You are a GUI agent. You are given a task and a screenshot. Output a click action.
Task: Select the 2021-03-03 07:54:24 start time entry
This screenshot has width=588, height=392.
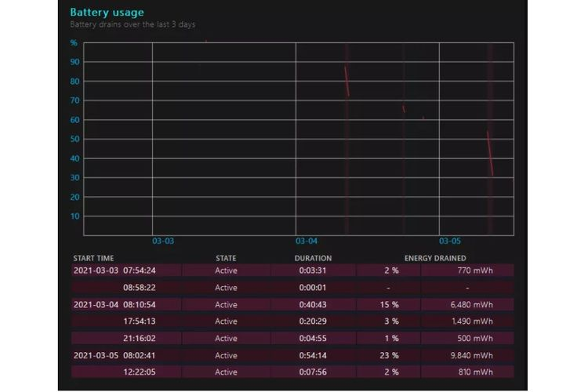127,270
